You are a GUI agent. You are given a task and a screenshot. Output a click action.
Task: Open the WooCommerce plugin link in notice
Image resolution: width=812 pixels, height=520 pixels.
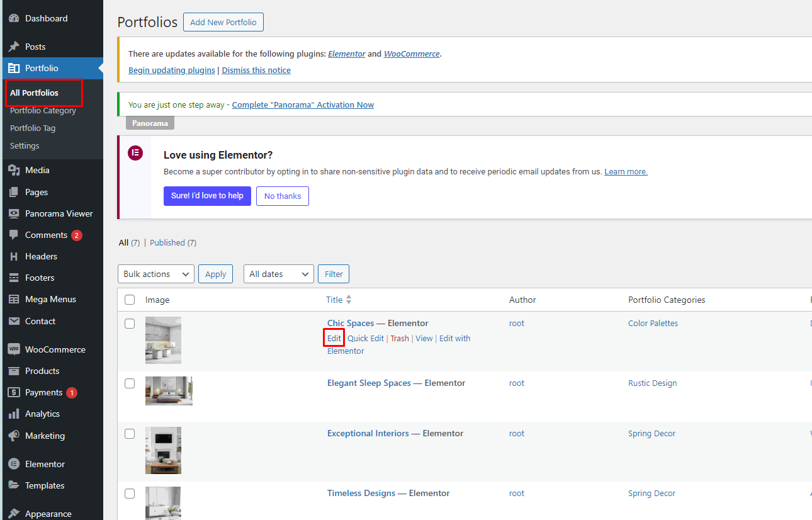(x=412, y=54)
